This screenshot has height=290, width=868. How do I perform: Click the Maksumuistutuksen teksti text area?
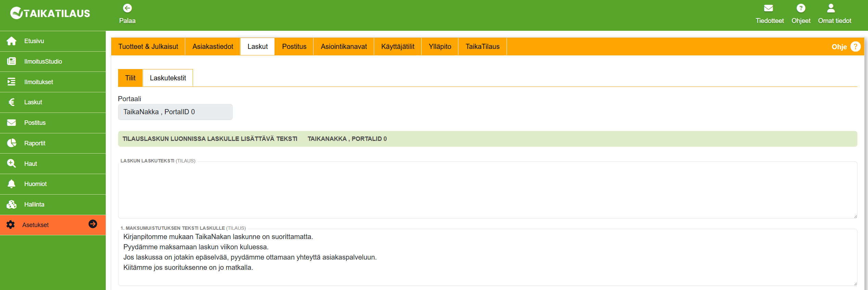pos(487,256)
